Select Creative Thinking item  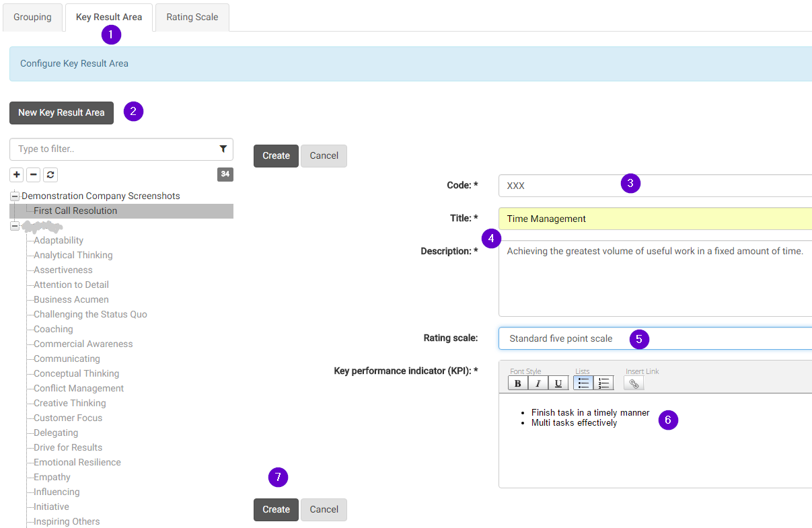pyautogui.click(x=70, y=404)
